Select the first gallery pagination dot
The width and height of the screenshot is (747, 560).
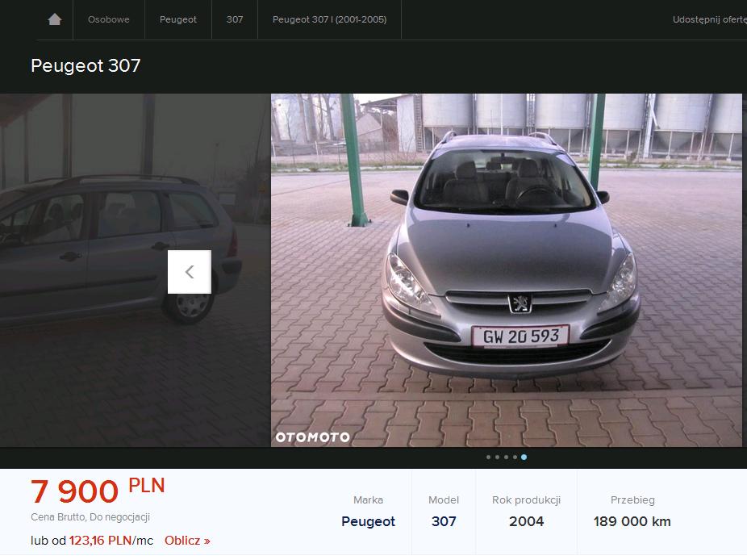click(488, 458)
